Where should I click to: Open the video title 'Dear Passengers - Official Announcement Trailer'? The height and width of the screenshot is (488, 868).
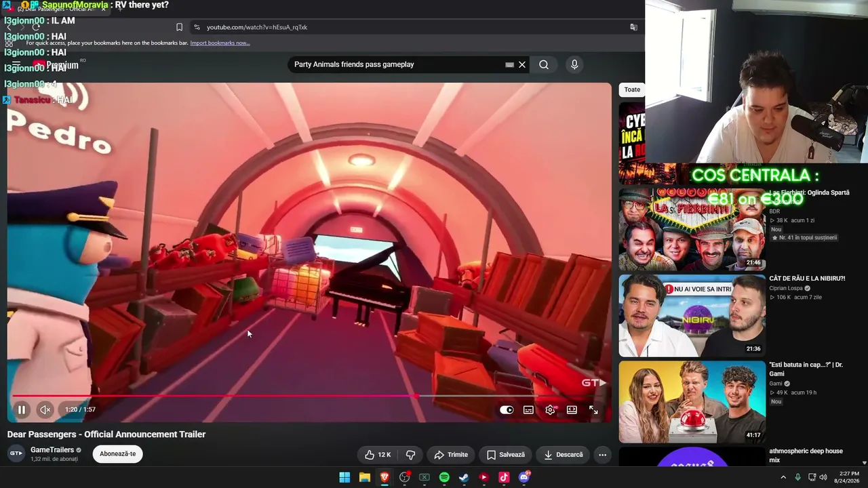[x=106, y=434]
